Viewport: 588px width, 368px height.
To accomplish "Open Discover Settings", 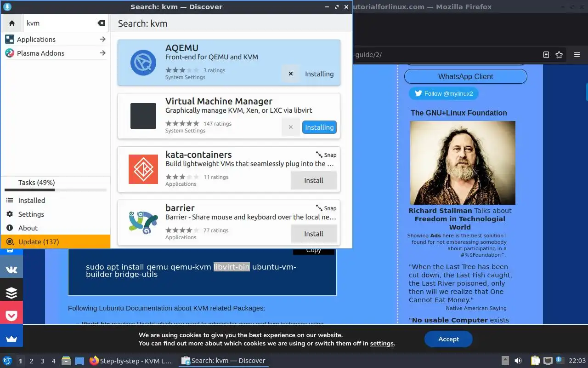I will pos(56,214).
